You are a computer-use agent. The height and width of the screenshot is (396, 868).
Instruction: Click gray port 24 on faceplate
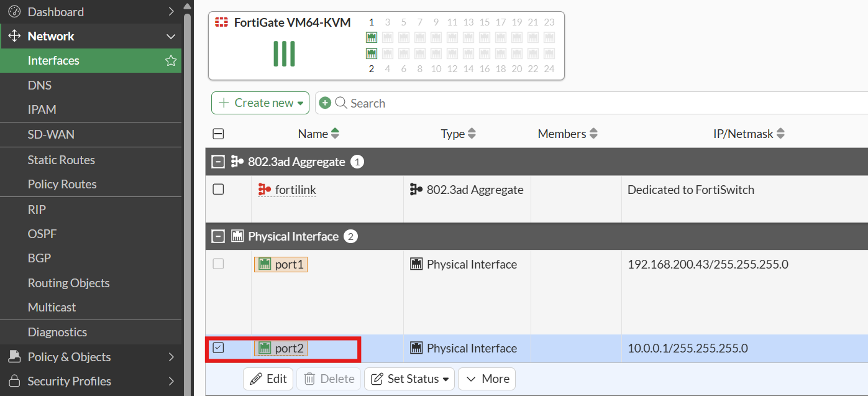pyautogui.click(x=549, y=53)
